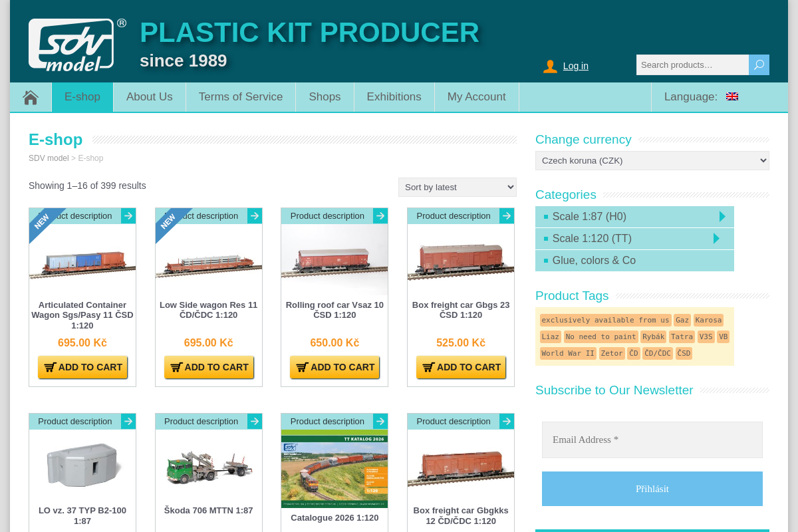The image size is (798, 532).
Task: Open arrow icon on Box freight car Gbgkks card
Action: [x=507, y=421]
